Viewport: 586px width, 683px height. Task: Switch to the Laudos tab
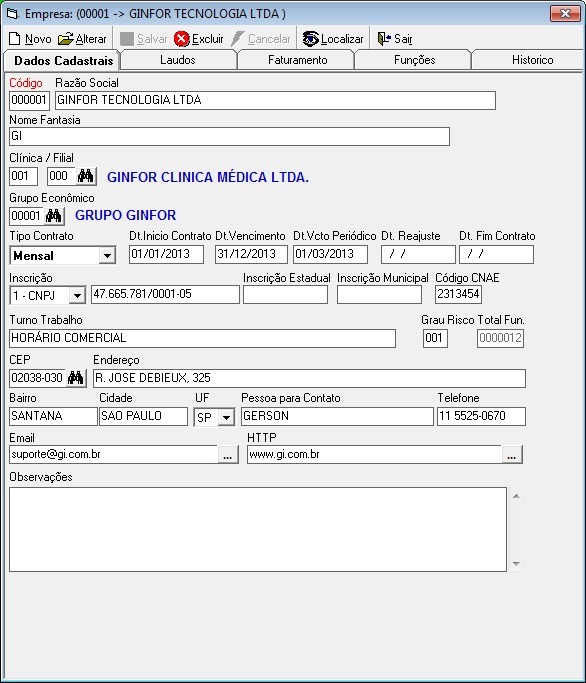pyautogui.click(x=178, y=60)
